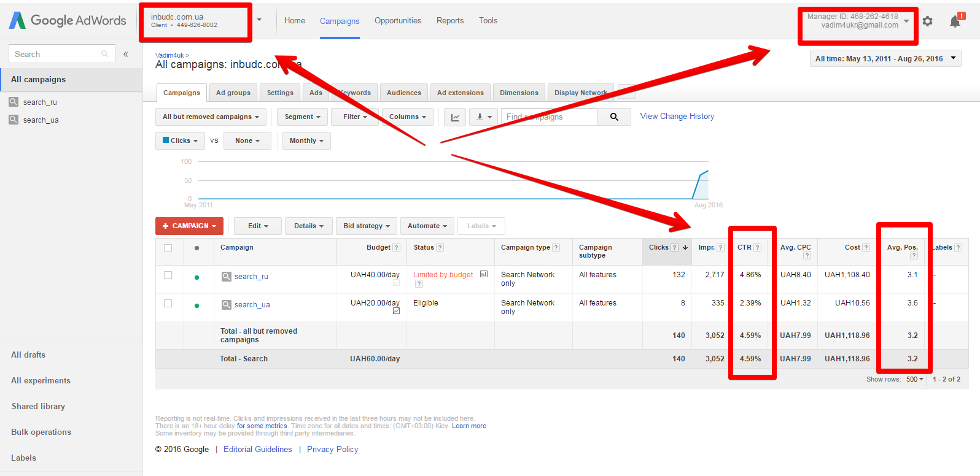Click the Impr. column help icon
Viewport: 980px width, 476px height.
pyautogui.click(x=720, y=248)
